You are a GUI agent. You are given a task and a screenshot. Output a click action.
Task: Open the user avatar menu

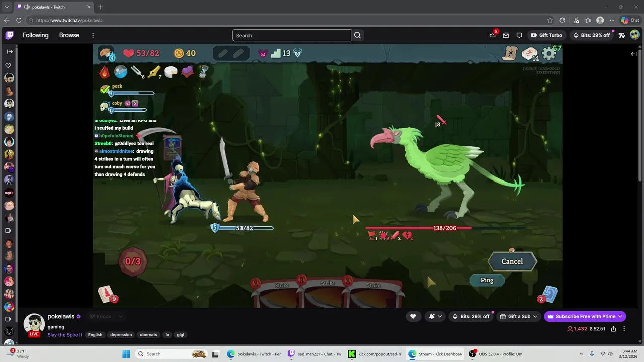635,35
